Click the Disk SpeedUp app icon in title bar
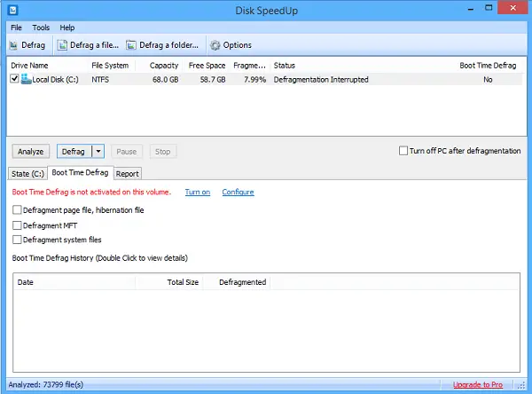The height and width of the screenshot is (394, 532). coord(13,10)
